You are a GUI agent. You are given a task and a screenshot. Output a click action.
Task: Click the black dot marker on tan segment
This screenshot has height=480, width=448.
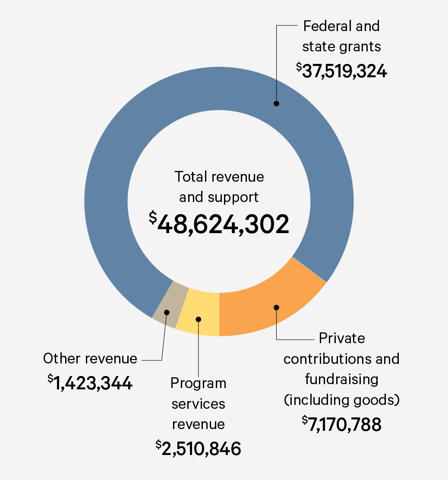[167, 312]
